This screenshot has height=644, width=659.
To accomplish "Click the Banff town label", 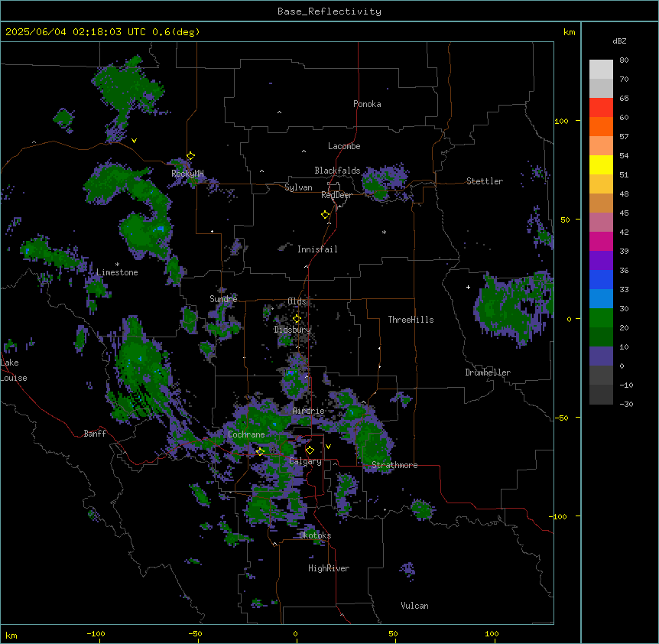I will pos(95,434).
